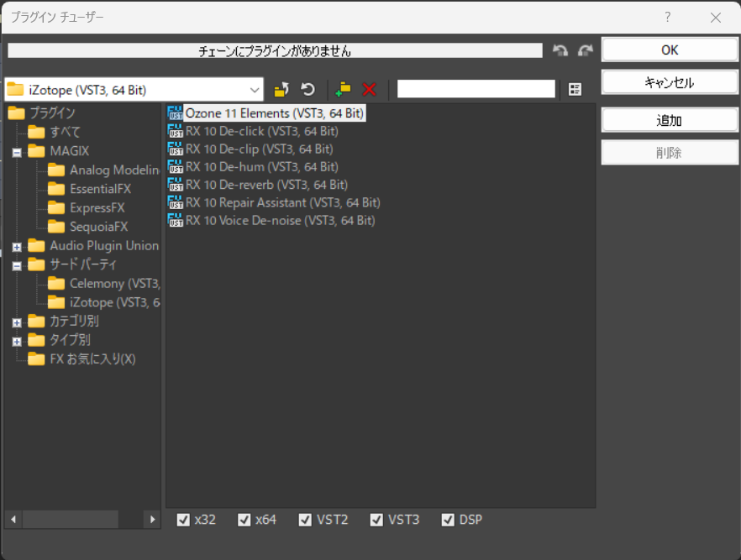
Task: Click the RX 10 De-reverb plugin icon
Action: coord(175,185)
